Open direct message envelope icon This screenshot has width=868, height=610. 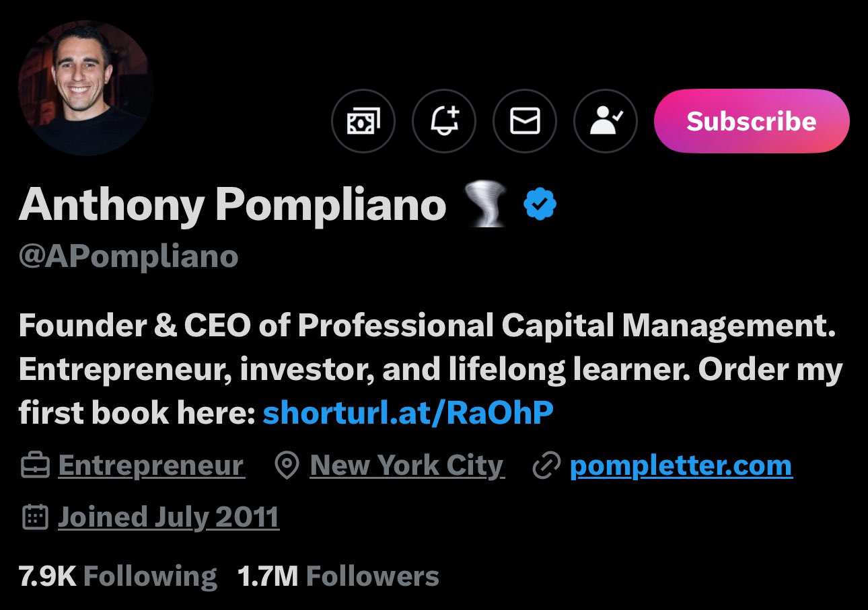click(525, 122)
